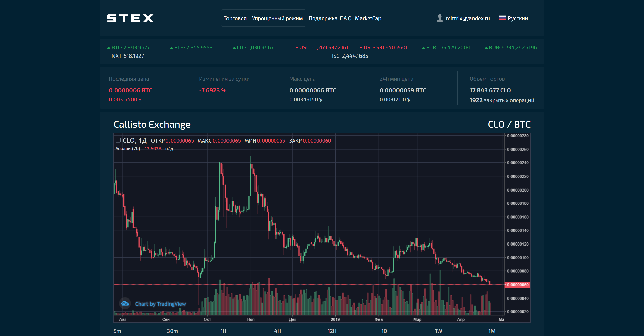Viewport: 644px width, 336px height.
Task: Click the user profile icon
Action: (x=440, y=18)
